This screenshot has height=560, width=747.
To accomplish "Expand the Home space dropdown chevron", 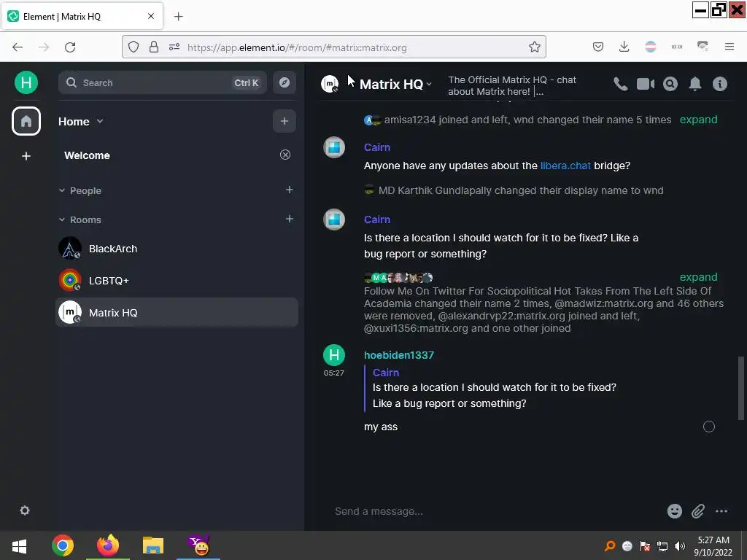I will (100, 121).
